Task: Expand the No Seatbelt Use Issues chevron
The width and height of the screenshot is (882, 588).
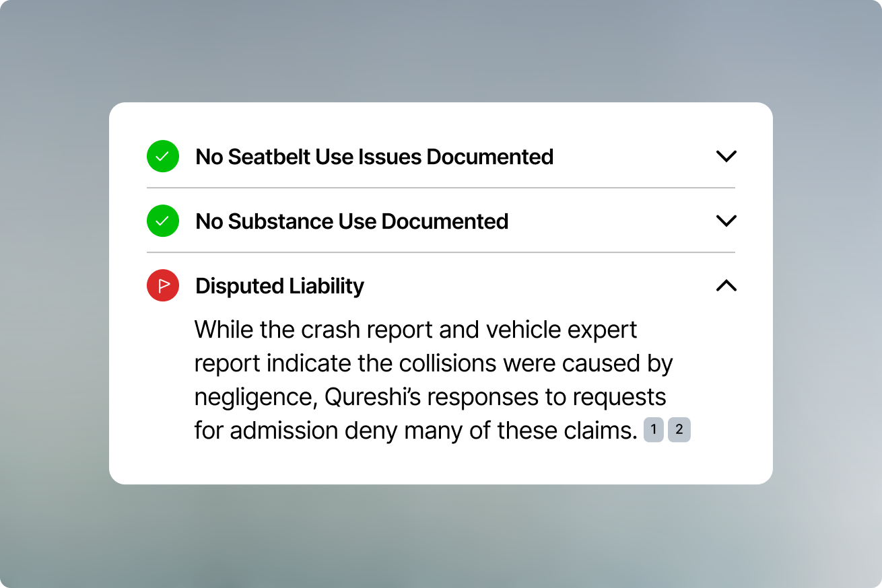Action: pos(726,157)
